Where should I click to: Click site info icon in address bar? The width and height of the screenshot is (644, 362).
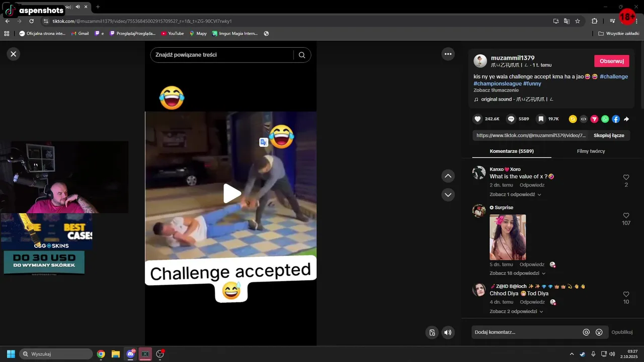point(46,21)
